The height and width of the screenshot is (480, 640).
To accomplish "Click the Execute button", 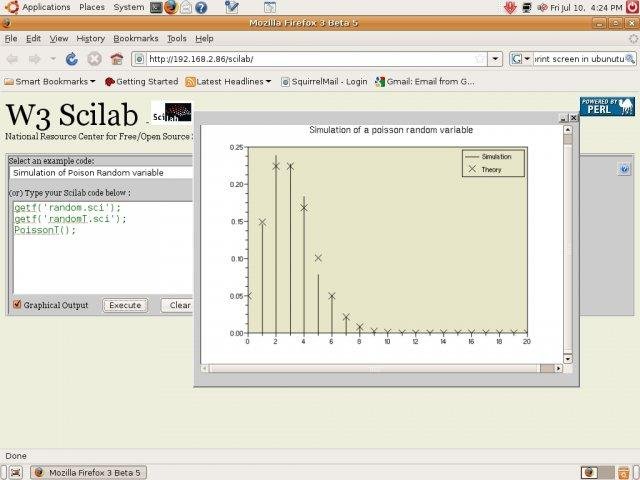I will click(x=125, y=305).
